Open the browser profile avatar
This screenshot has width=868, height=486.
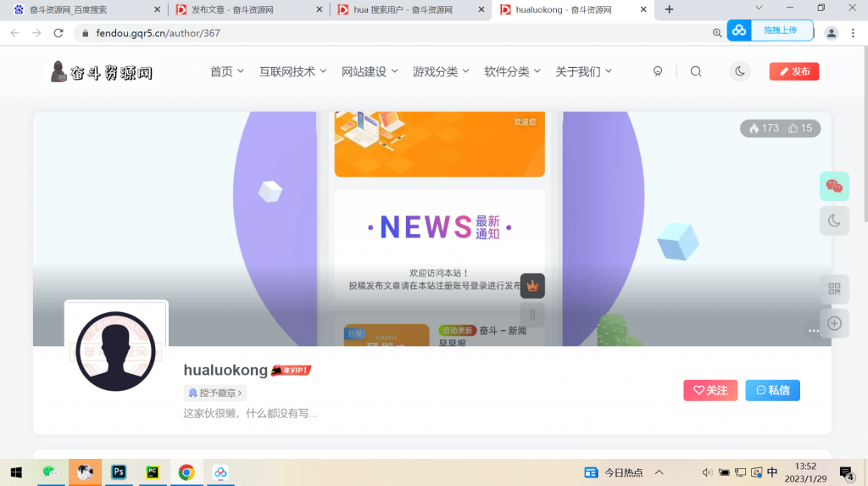832,33
